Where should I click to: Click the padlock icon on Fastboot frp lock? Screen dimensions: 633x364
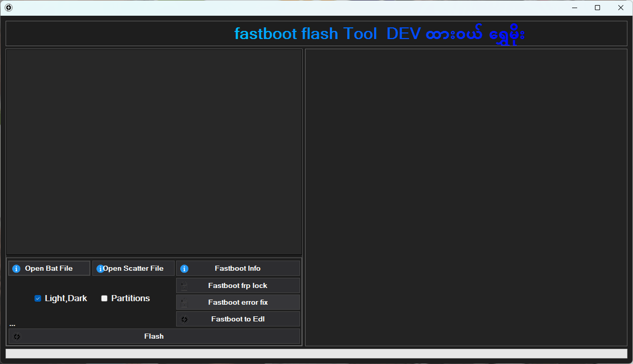[x=184, y=285]
